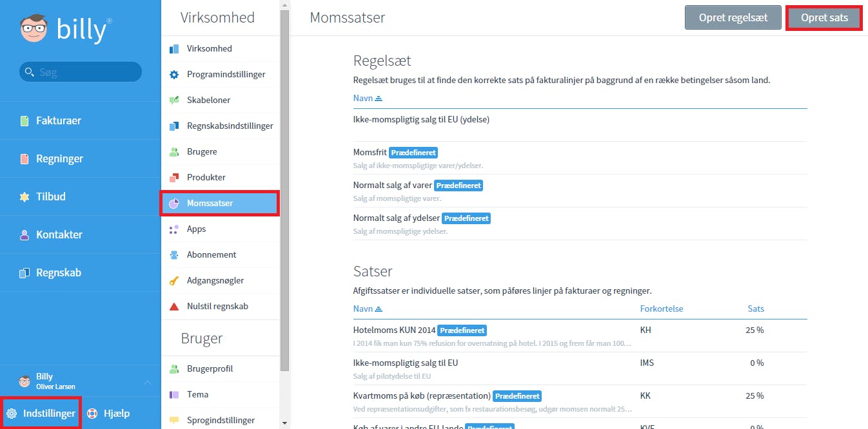Click the Regnskab books icon
The height and width of the screenshot is (429, 868).
coord(25,272)
